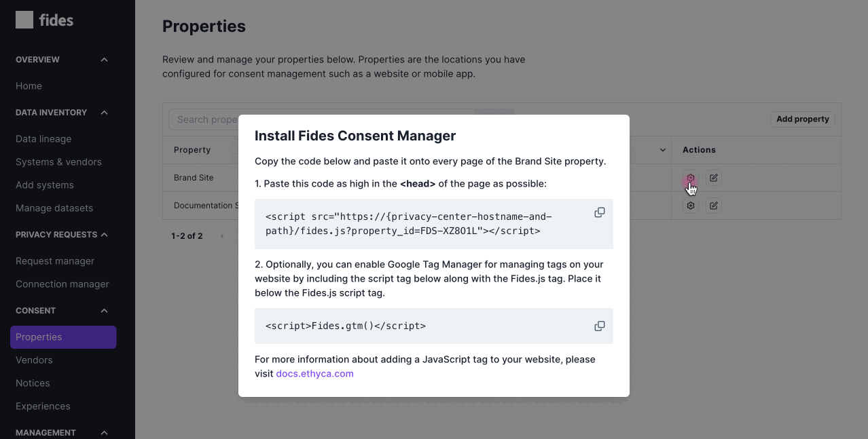This screenshot has height=439, width=868.
Task: Copy the Fides.gtm() script snippet
Action: 600,326
